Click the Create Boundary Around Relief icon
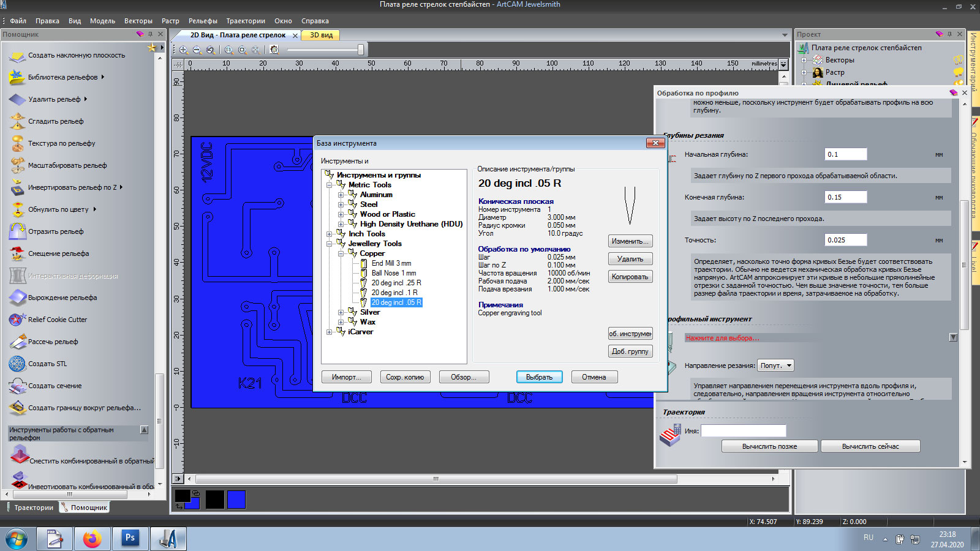 [x=17, y=408]
